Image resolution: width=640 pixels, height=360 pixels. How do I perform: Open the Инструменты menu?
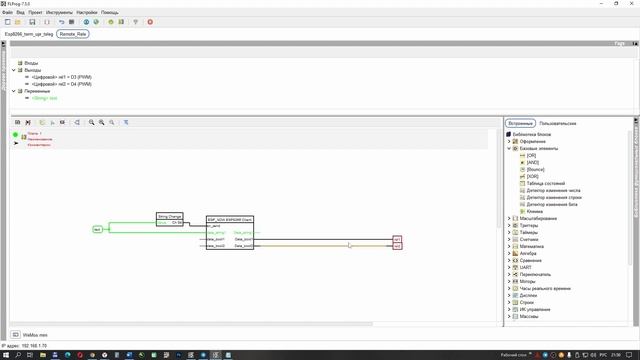59,13
